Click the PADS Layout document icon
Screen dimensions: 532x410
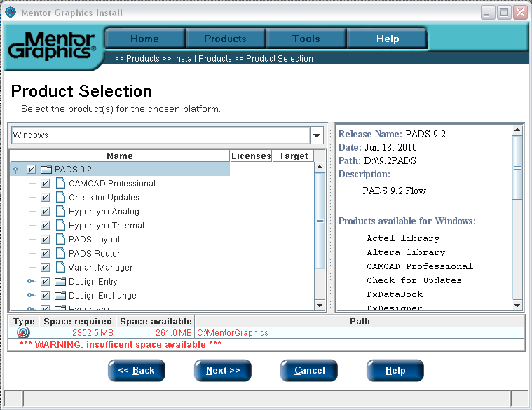60,239
